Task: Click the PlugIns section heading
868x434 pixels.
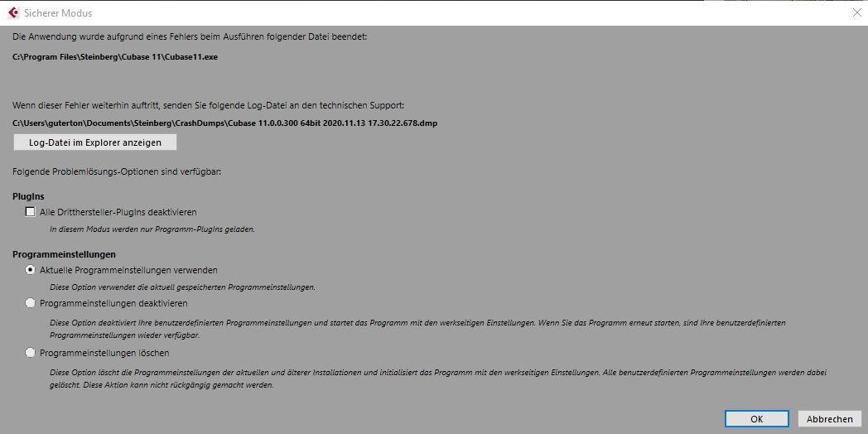Action: click(30, 196)
